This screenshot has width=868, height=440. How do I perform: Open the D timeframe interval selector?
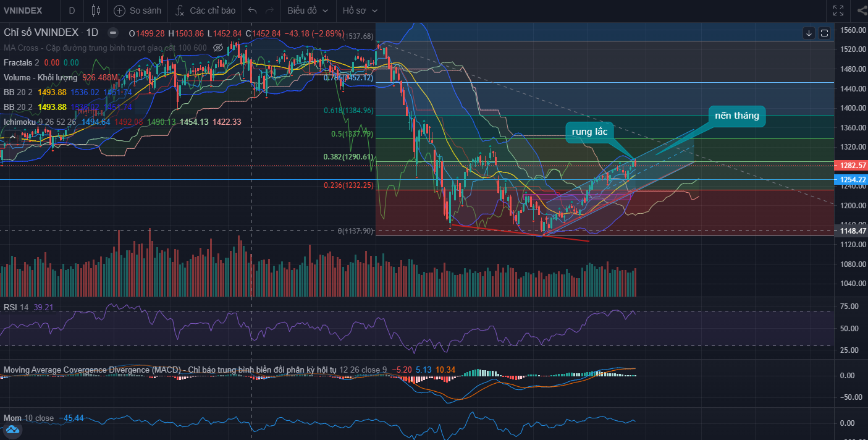(x=72, y=11)
